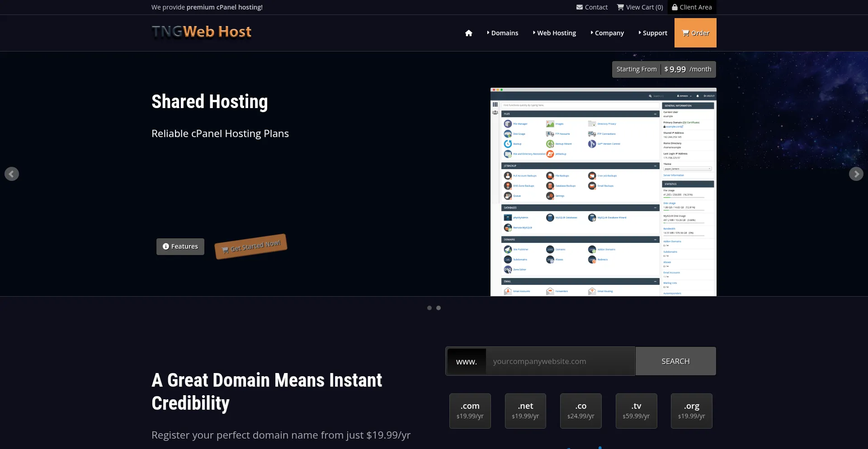The width and height of the screenshot is (868, 449).
Task: Select the second slider dot
Action: 439,308
